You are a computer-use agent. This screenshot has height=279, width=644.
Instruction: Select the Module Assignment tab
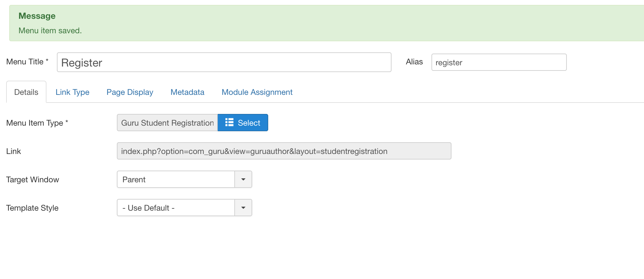point(257,92)
